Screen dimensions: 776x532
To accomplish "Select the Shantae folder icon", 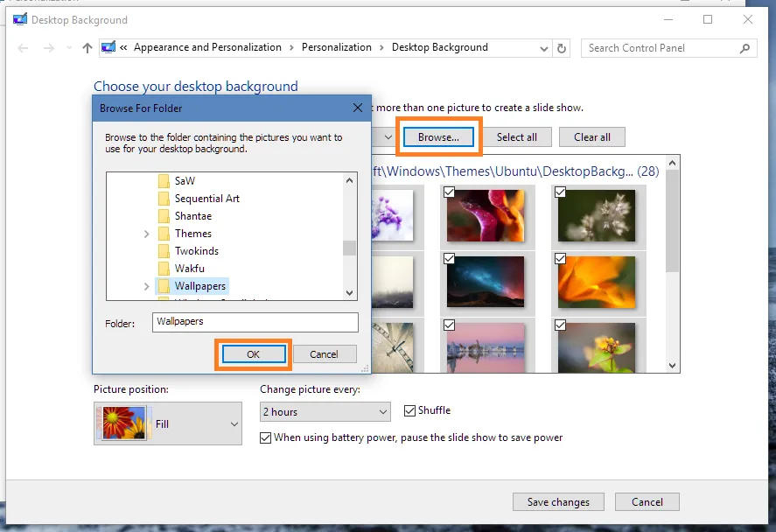I will tap(164, 216).
